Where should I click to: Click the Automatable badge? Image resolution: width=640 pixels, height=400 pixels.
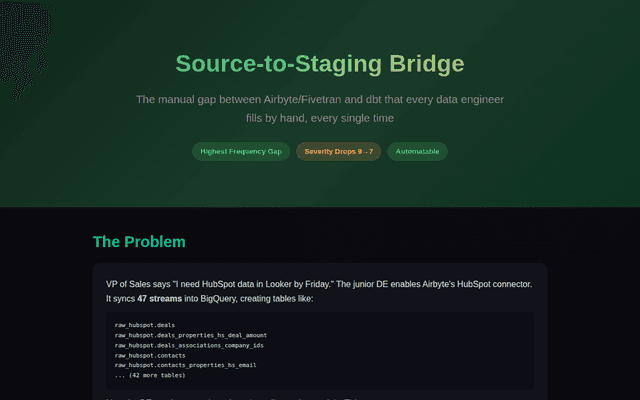[x=417, y=151]
